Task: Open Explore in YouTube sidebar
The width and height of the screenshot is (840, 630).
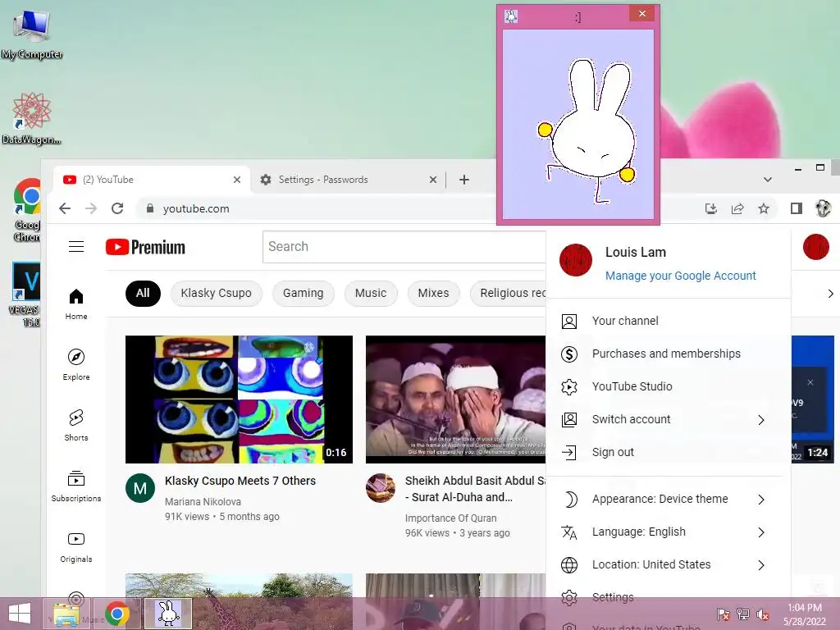Action: click(76, 365)
